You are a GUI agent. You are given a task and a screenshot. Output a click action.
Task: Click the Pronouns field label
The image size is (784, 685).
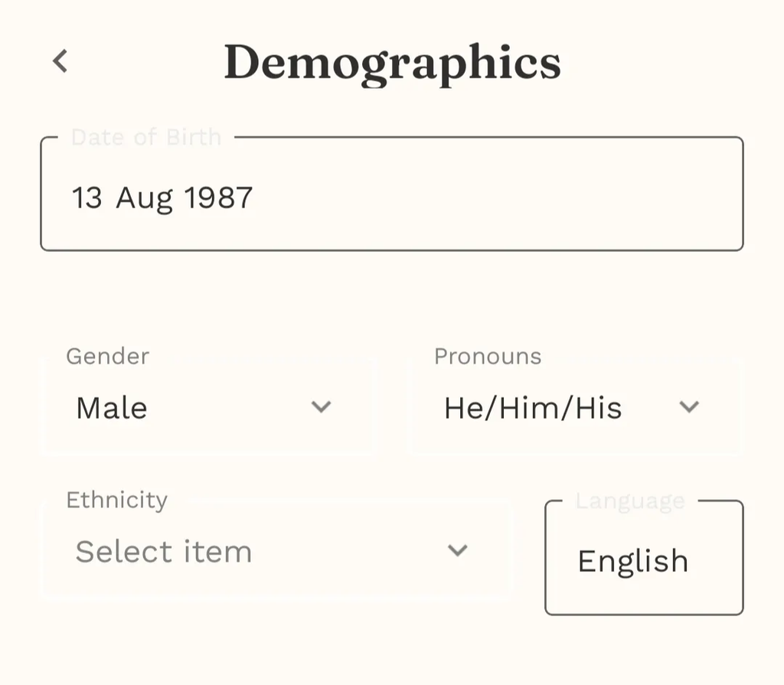(x=488, y=357)
